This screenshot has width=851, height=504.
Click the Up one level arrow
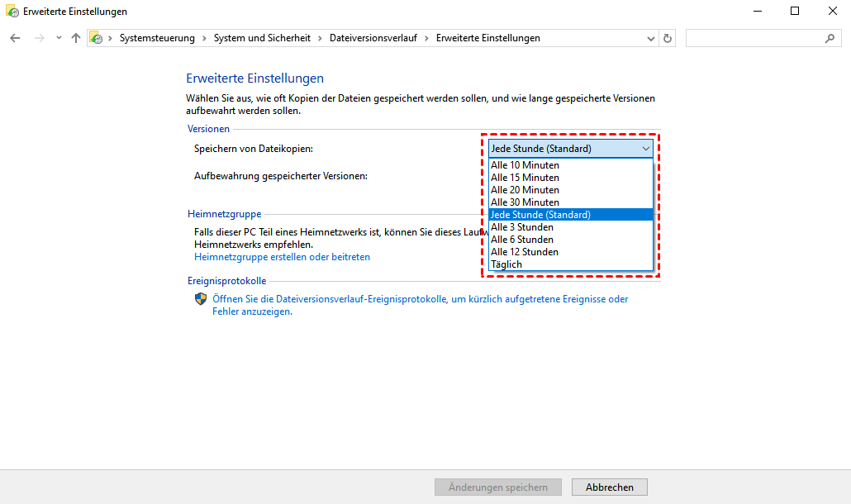(76, 38)
